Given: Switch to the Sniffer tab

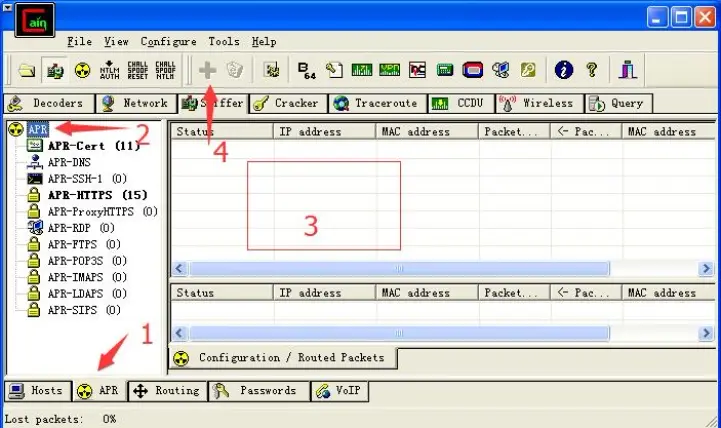Looking at the screenshot, I should coord(213,103).
